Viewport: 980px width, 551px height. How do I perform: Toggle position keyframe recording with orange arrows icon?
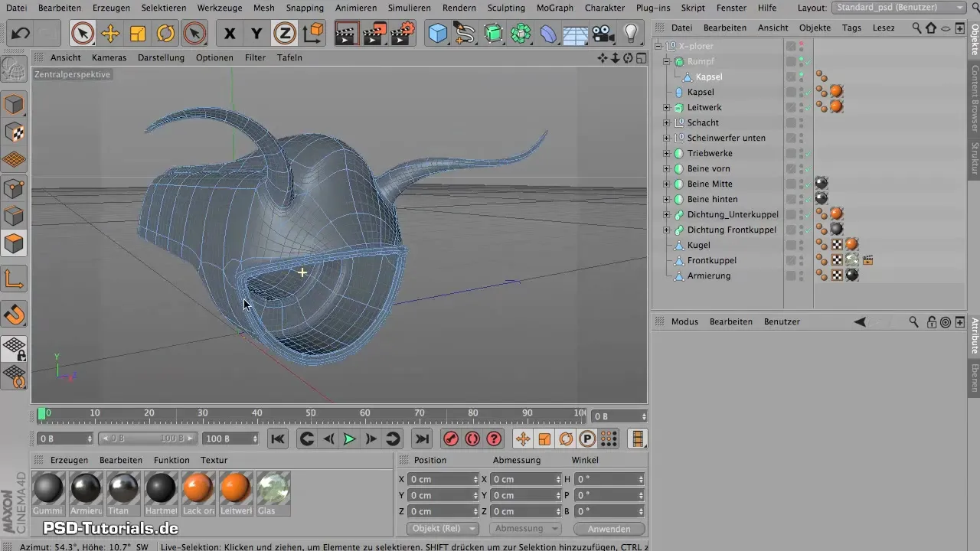click(x=523, y=439)
